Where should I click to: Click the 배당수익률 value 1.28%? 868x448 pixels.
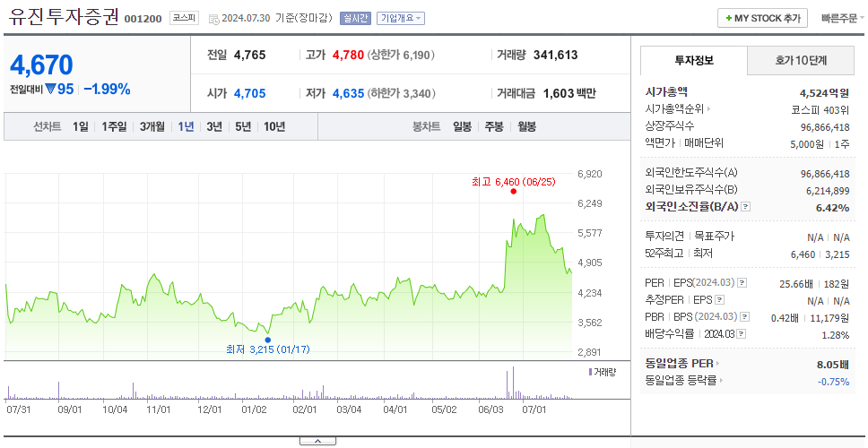836,335
